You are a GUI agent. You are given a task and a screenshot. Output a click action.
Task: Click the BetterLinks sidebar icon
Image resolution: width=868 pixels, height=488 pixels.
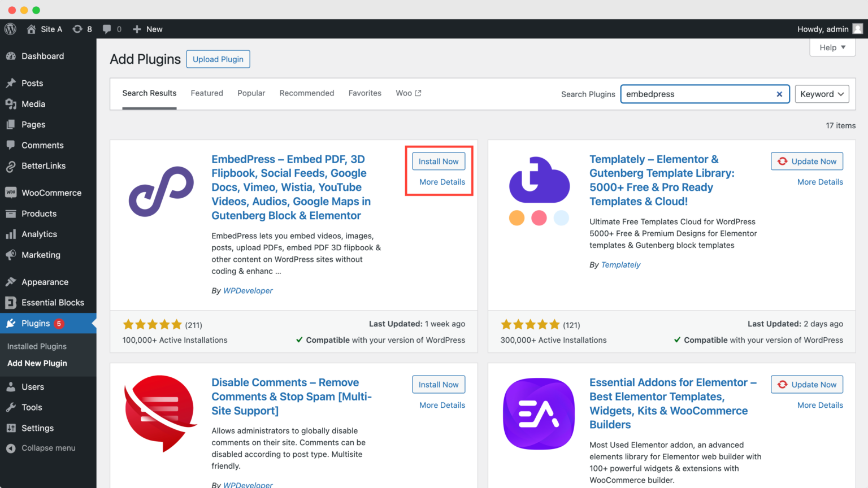12,165
